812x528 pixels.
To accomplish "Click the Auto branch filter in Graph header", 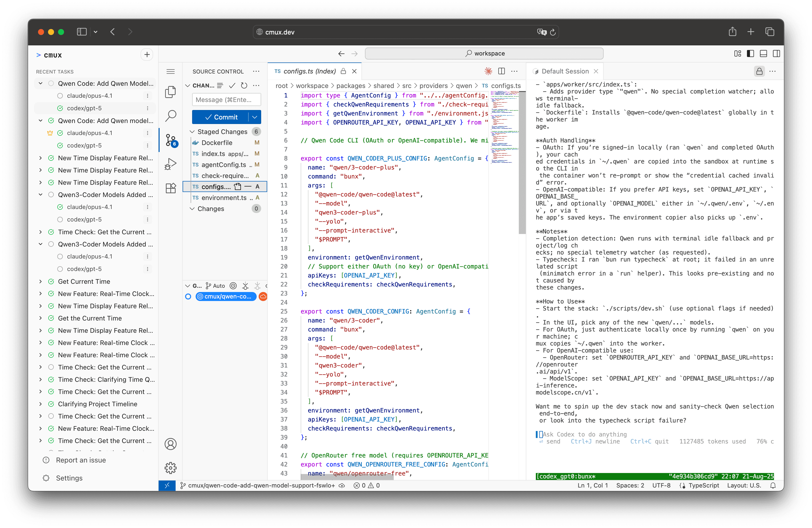I will point(215,286).
